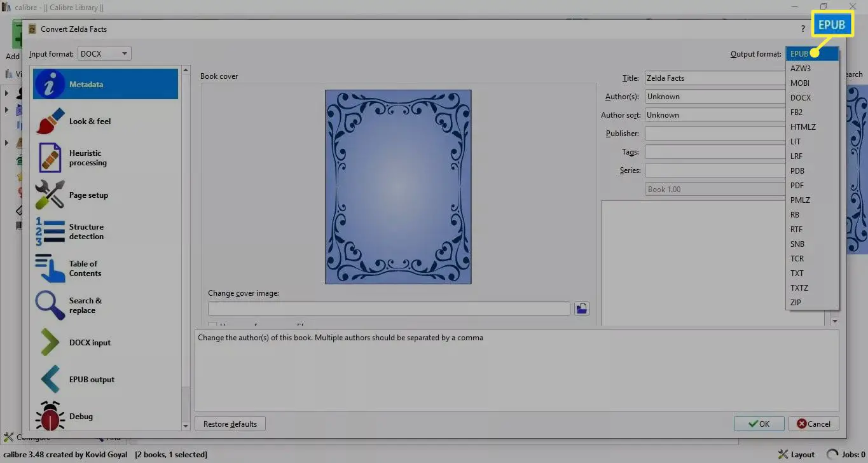
Task: Select SNB output format
Action: click(812, 244)
